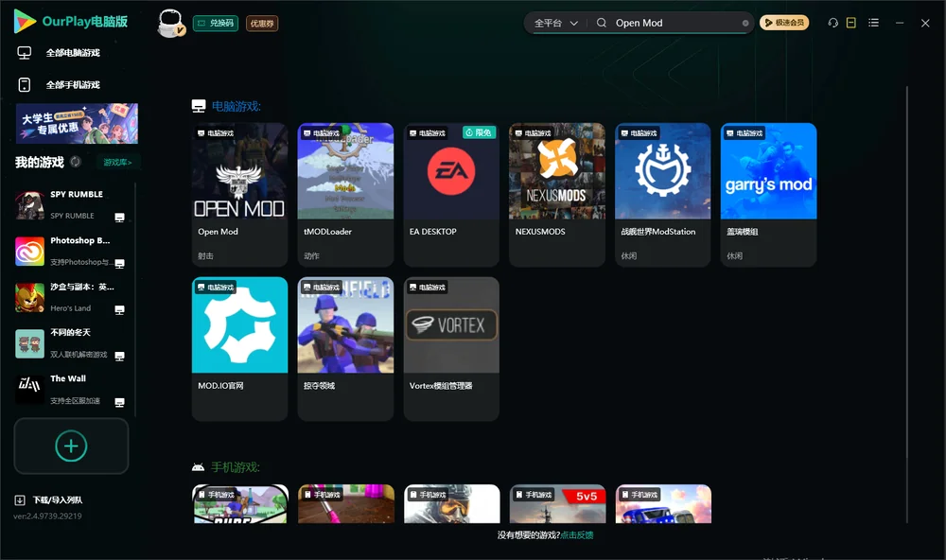946x560 pixels.
Task: Click the refresh icon beside 我的游戏
Action: tap(76, 162)
